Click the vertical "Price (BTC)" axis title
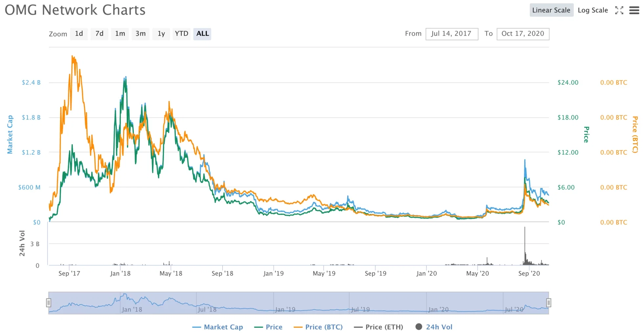 pos(635,135)
